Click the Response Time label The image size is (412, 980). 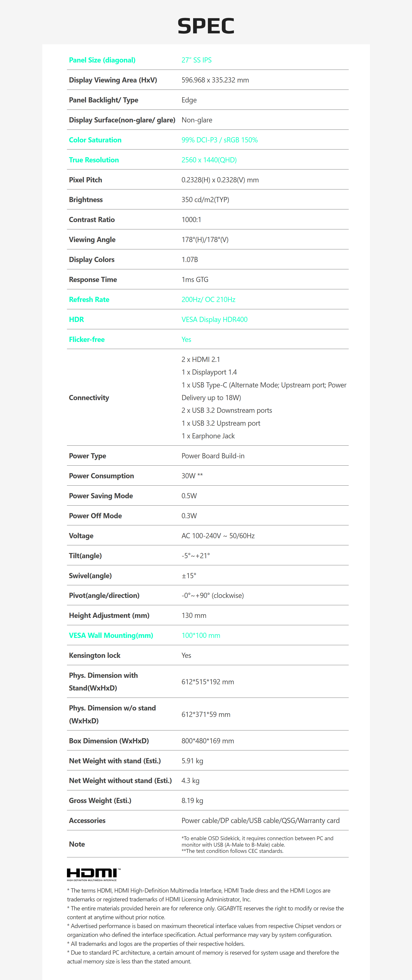coord(93,280)
